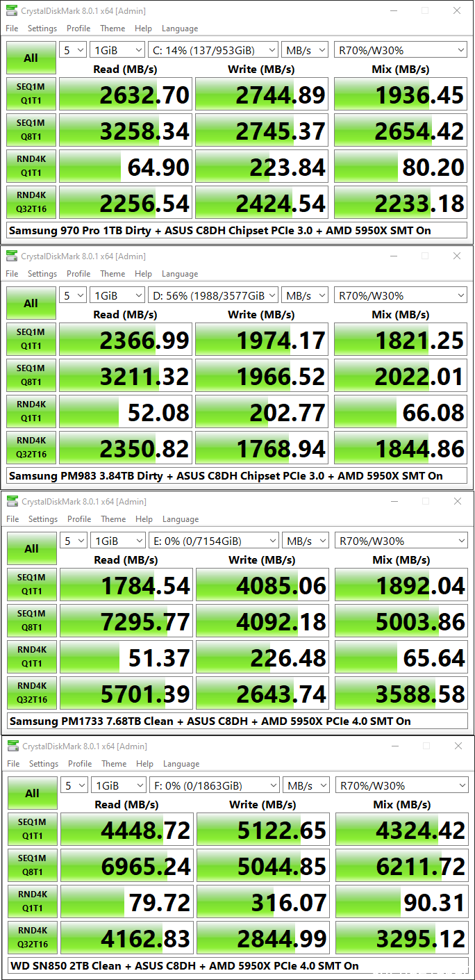Click the 2350.82 read result cell

click(126, 448)
